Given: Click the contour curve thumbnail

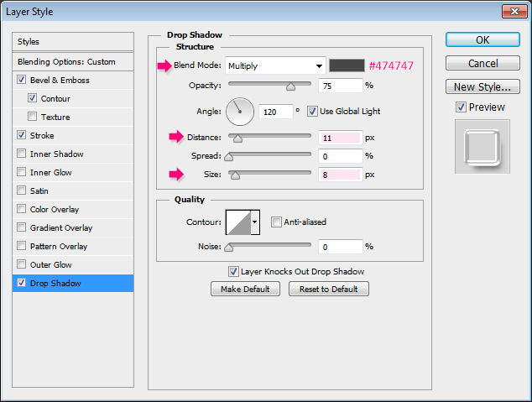Looking at the screenshot, I should pos(238,222).
